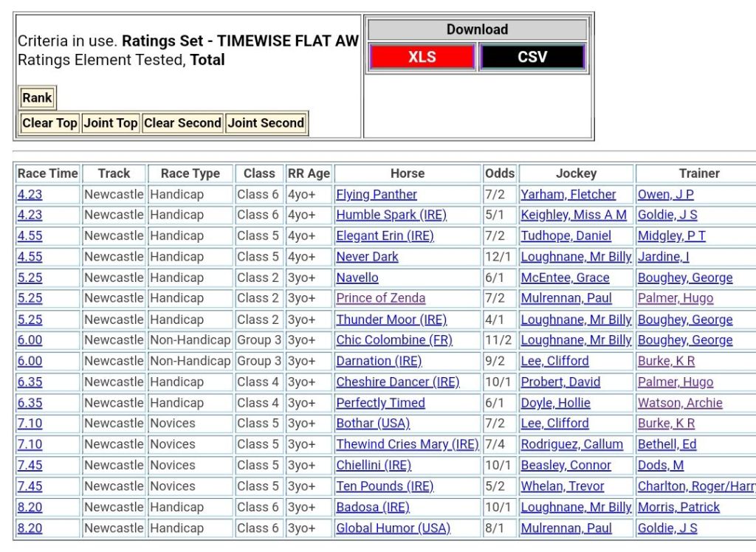The height and width of the screenshot is (552, 756).
Task: Open trainer Watson, Archie page
Action: [x=680, y=403]
